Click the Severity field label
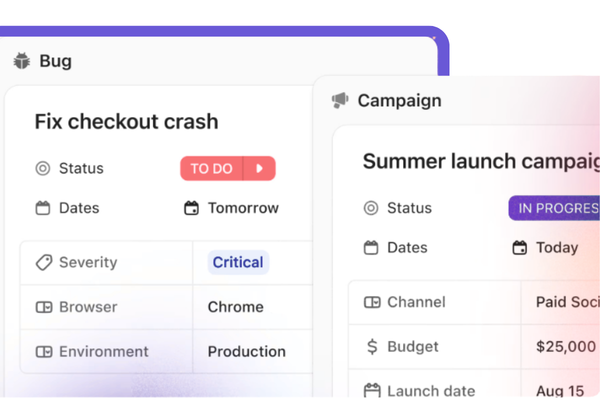Image resolution: width=600 pixels, height=400 pixels. pos(88,263)
